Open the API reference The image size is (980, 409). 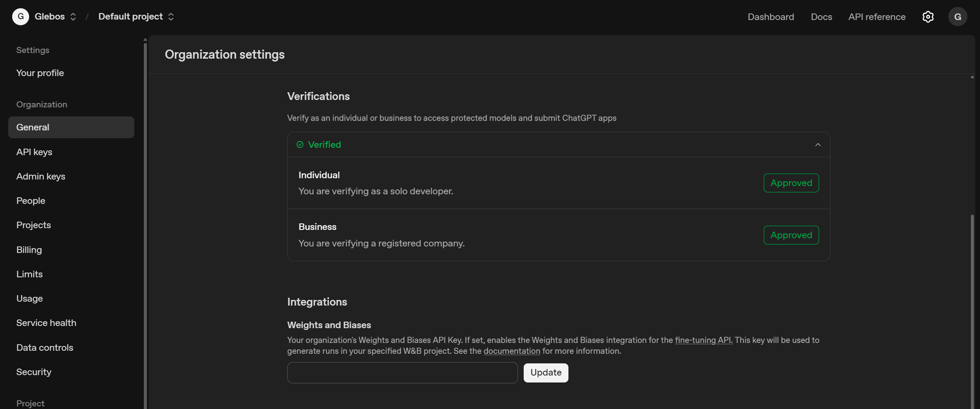(x=877, y=17)
